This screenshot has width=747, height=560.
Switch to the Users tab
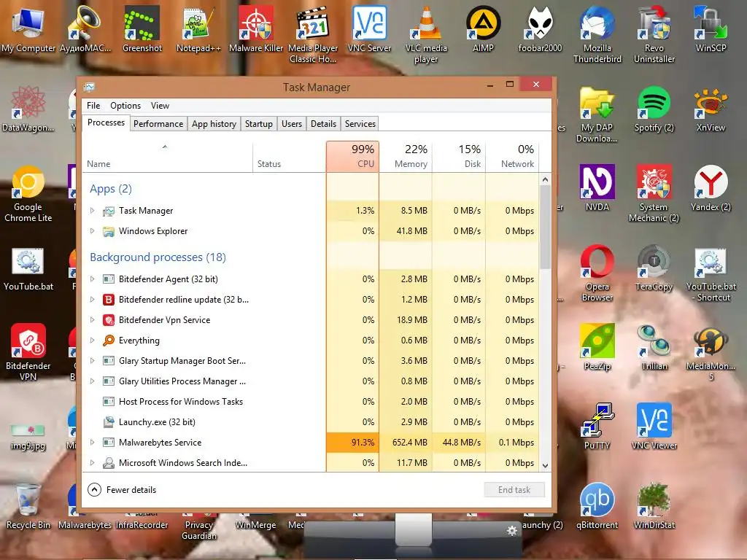click(292, 124)
